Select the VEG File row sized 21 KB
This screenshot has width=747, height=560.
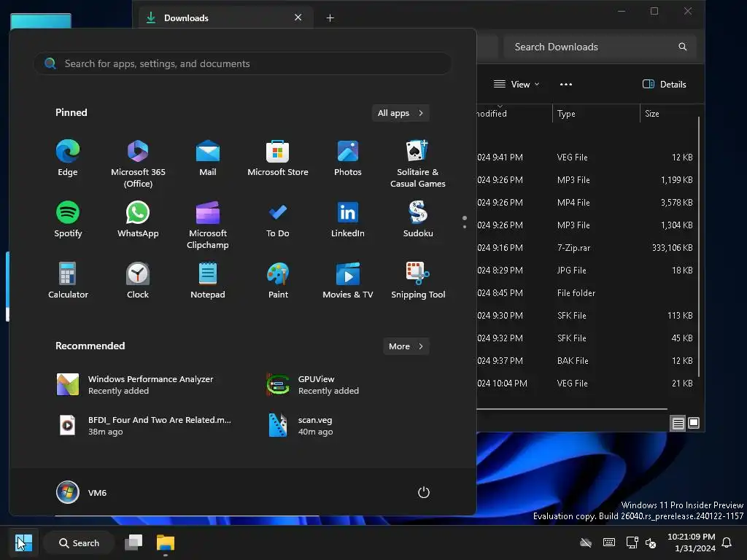[x=586, y=384]
